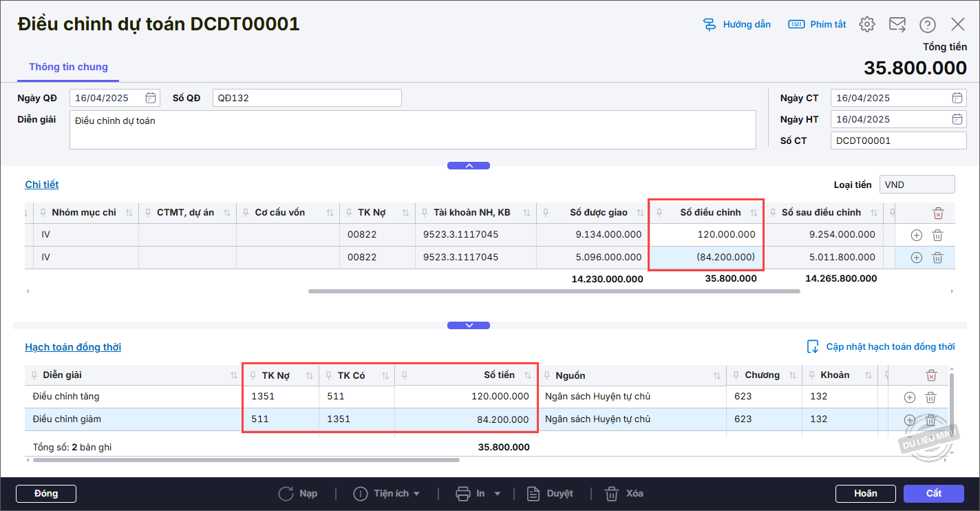This screenshot has height=511, width=980.
Task: Open calendar picker for Ngày HT
Action: (957, 119)
